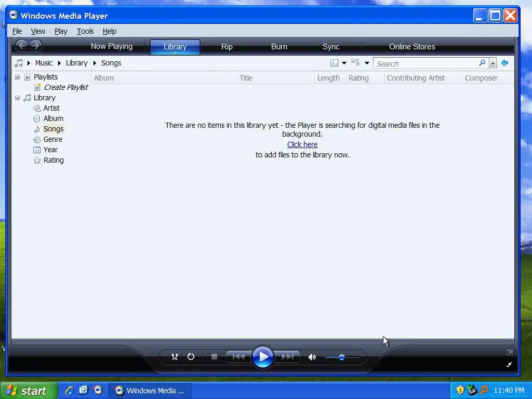This screenshot has height=399, width=532.
Task: Launch Internet Explorer from quick launch
Action: tap(70, 390)
